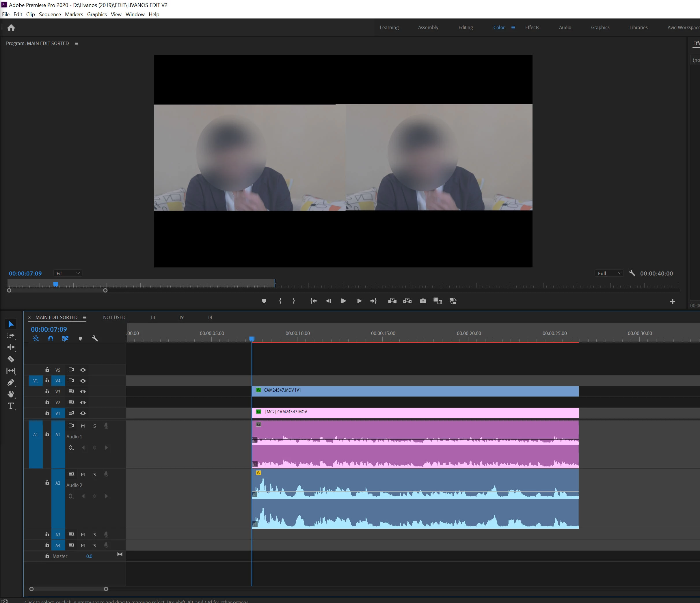Open the Fit zoom level dropdown
This screenshot has width=700, height=603.
[x=68, y=273]
